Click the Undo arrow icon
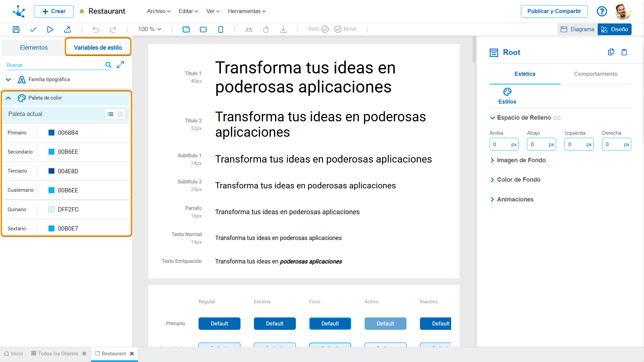The width and height of the screenshot is (644, 362). coord(96,29)
